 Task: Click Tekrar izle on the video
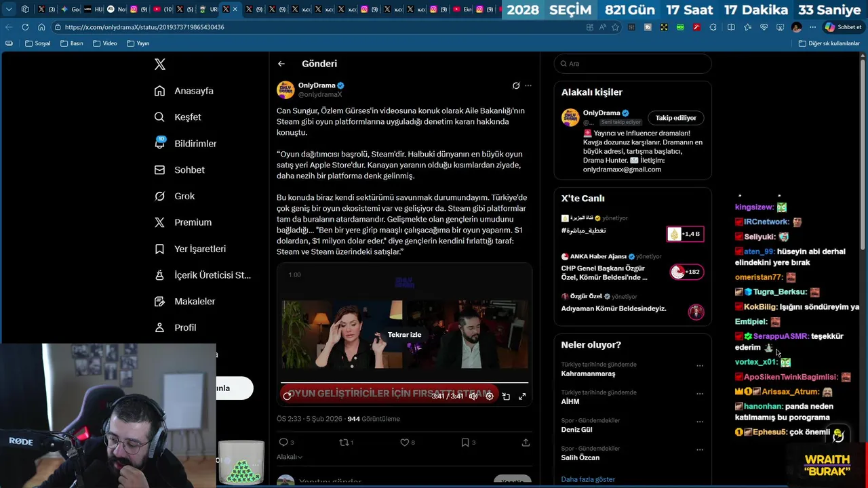[x=404, y=335]
